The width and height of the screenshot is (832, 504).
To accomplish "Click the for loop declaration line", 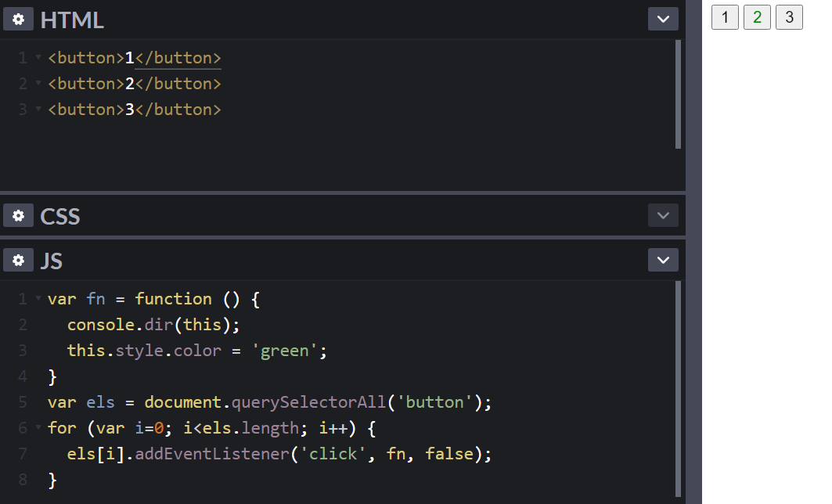I will (211, 428).
